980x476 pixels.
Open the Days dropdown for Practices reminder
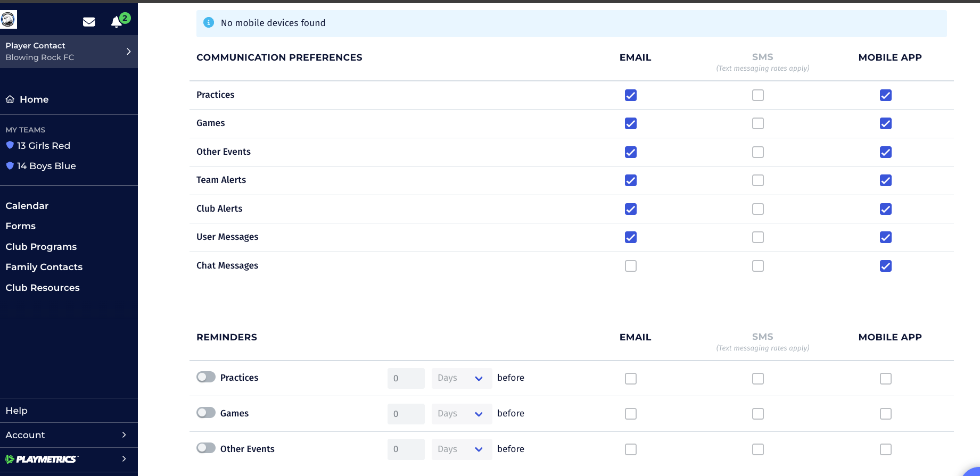click(462, 378)
